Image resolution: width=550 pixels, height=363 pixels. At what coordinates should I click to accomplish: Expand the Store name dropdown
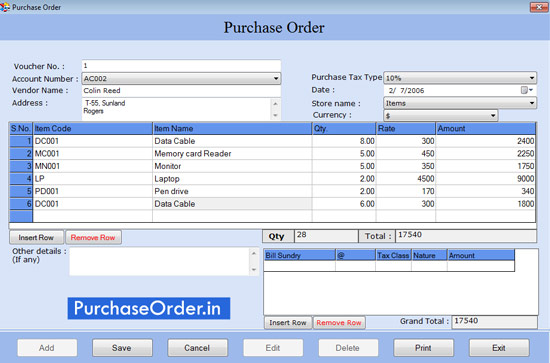(x=532, y=103)
